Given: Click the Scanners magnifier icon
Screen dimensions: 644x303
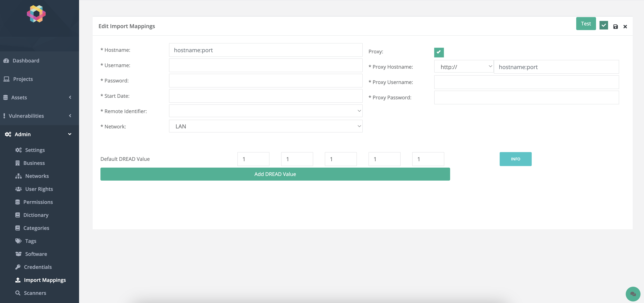Looking at the screenshot, I should tap(18, 293).
